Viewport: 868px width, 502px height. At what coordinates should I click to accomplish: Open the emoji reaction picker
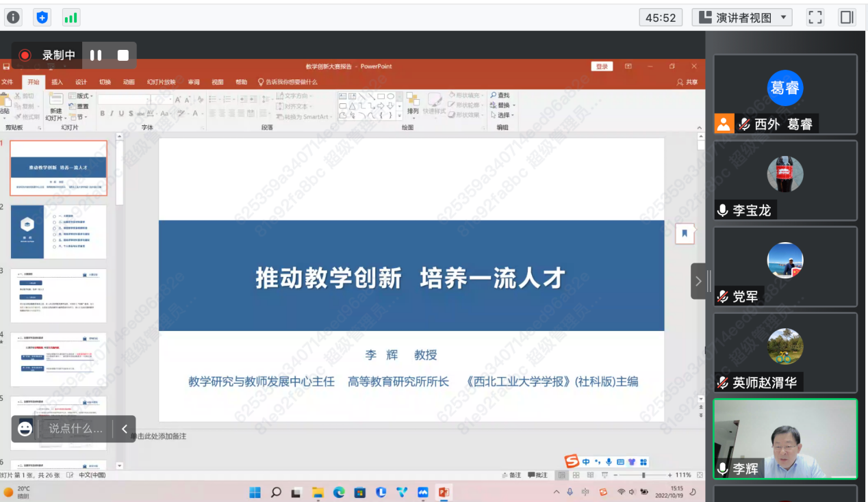pos(25,429)
